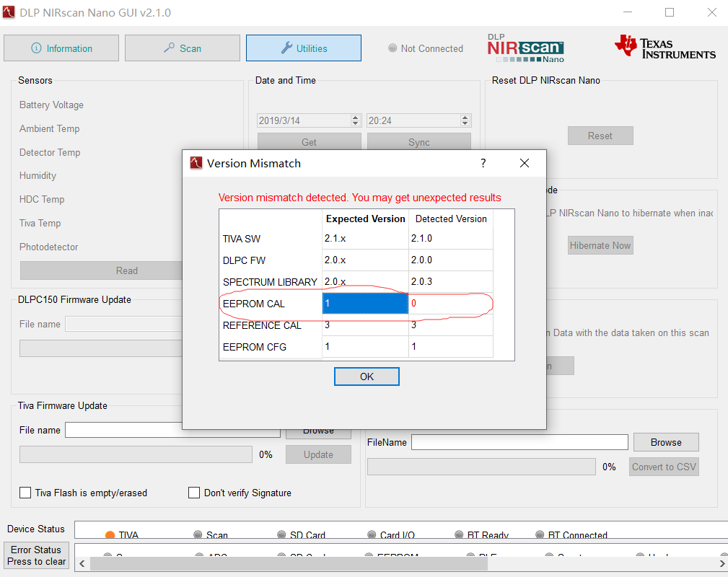Click the scrollbar right arrow
The image size is (728, 577).
[722, 563]
